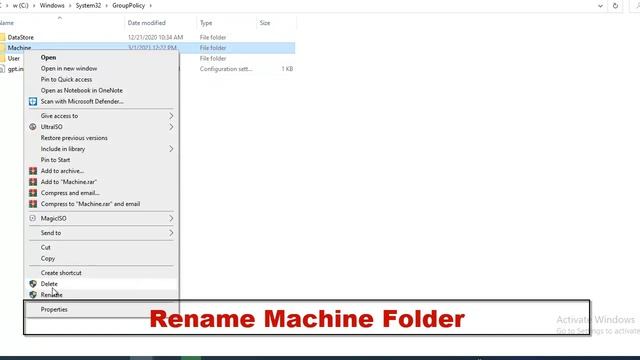
Task: Expand the Send to submenu arrow
Action: point(171,233)
